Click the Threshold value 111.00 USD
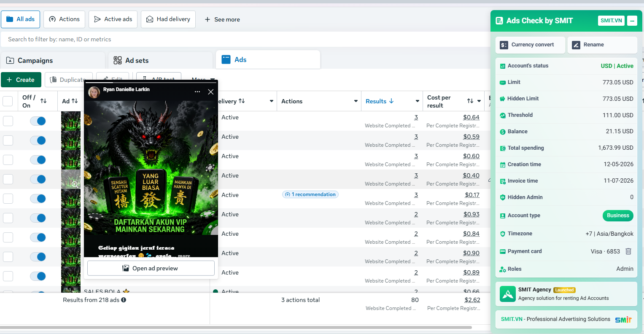 pyautogui.click(x=618, y=115)
